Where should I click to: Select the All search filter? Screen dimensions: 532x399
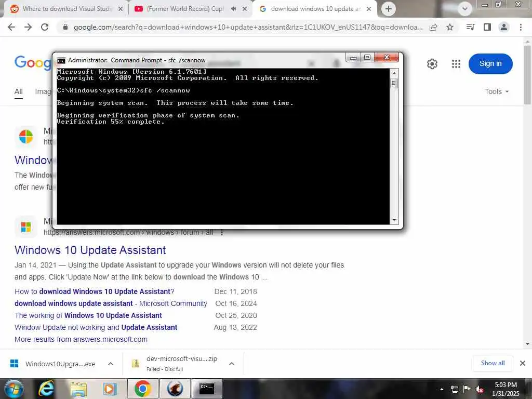[19, 91]
